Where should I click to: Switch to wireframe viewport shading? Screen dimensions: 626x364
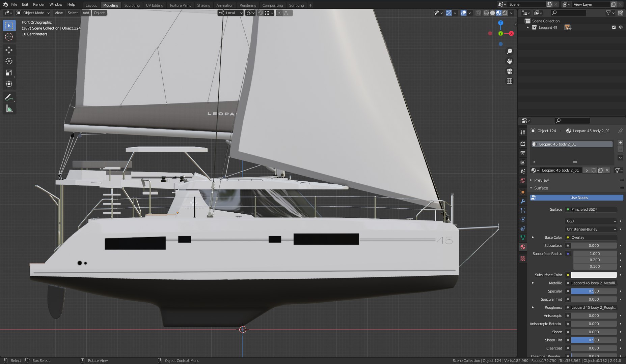point(486,13)
